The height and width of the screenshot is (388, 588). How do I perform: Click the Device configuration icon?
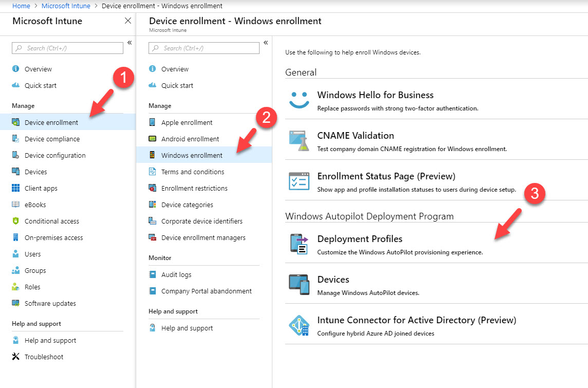point(16,155)
